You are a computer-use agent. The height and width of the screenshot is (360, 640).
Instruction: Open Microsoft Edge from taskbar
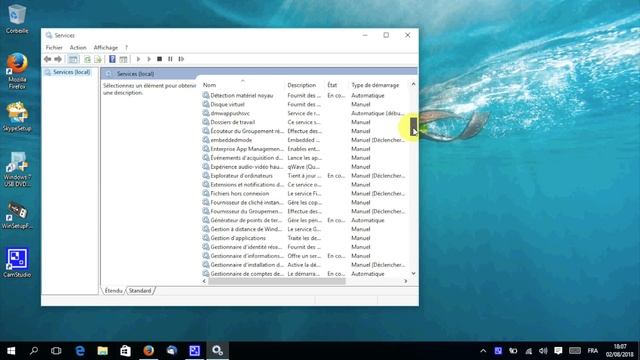pos(80,351)
